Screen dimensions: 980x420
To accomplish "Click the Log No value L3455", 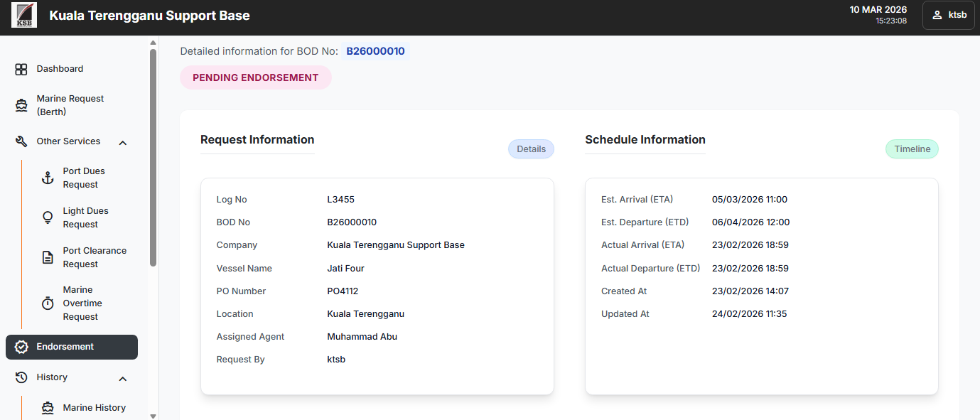I will 340,200.
